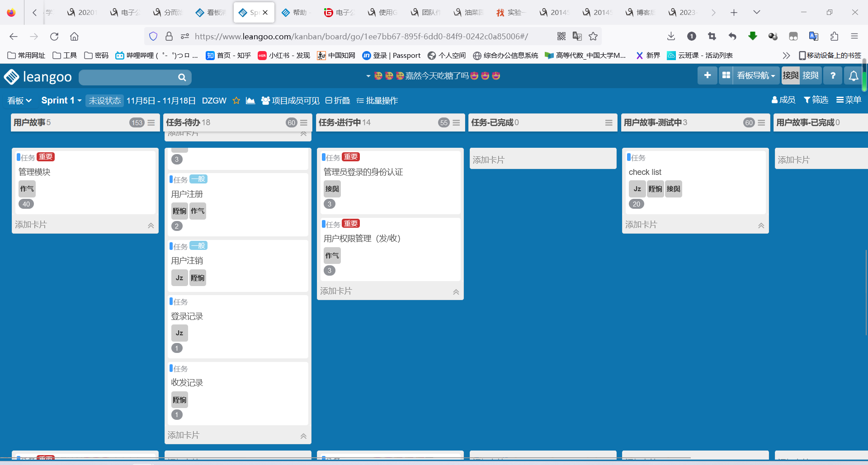Open the 看板导航 dropdown
The image size is (868, 465).
(x=755, y=75)
